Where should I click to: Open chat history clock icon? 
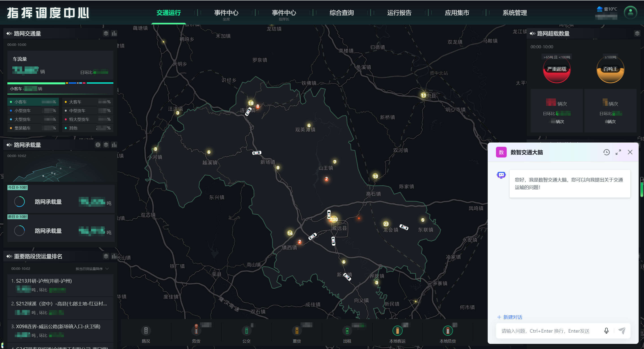click(x=606, y=152)
